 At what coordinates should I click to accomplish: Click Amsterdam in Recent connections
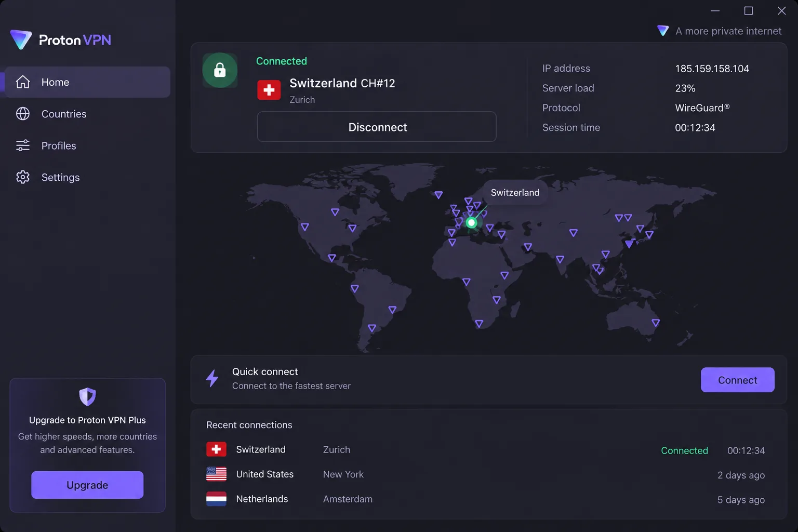click(348, 499)
